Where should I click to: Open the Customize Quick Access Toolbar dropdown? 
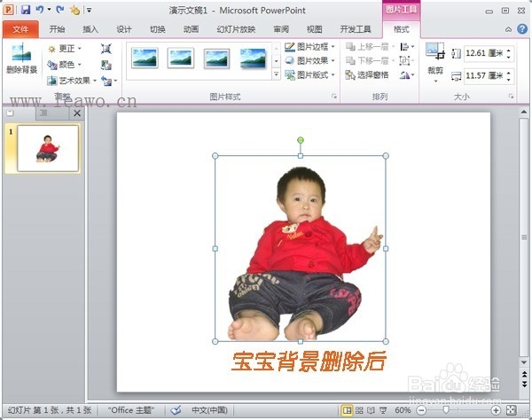tap(89, 10)
